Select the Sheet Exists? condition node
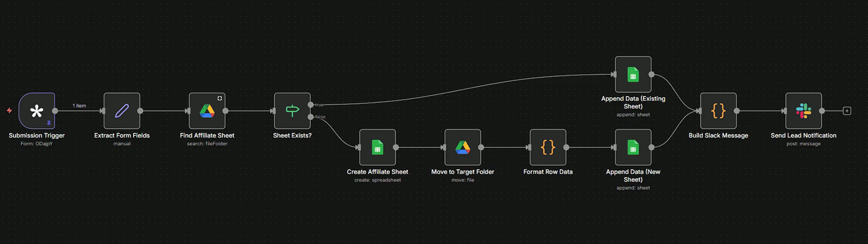The image size is (868, 244). pos(292,111)
